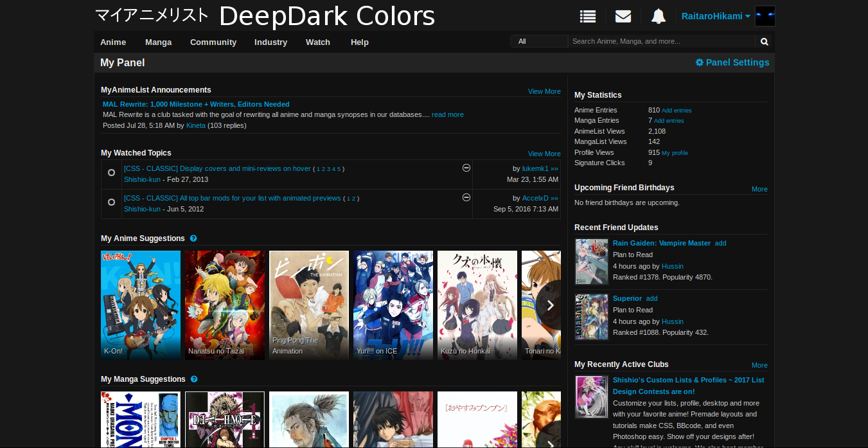Open the Help menu
Screen dimensions: 868x448
coord(360,42)
